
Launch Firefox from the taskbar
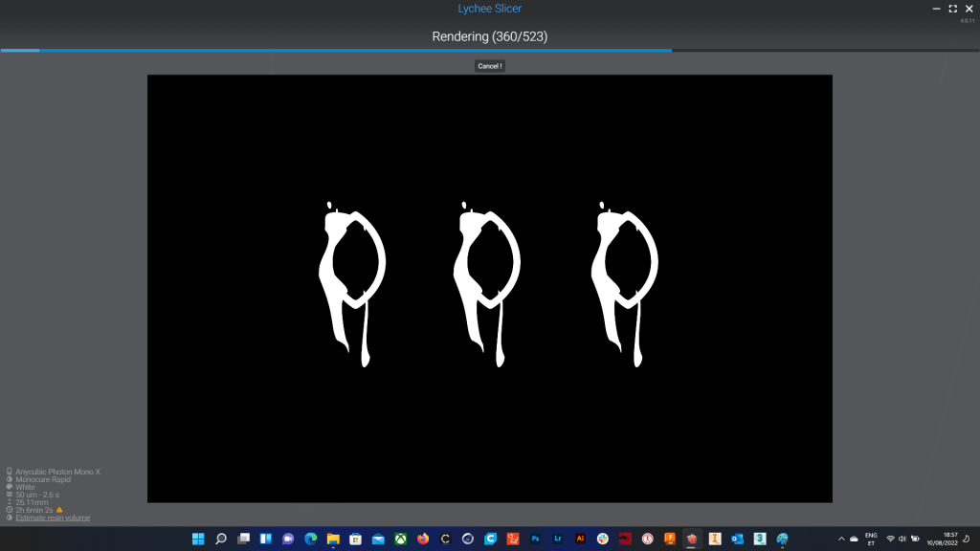423,539
